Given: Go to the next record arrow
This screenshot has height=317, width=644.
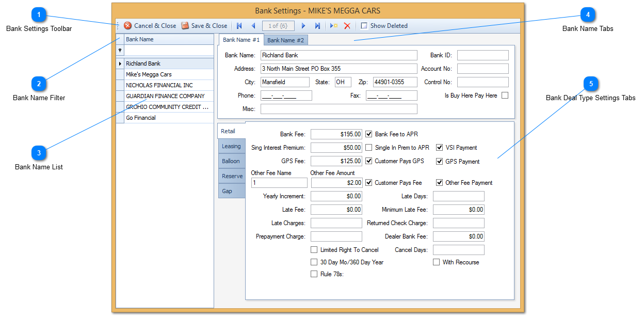Looking at the screenshot, I should point(303,26).
